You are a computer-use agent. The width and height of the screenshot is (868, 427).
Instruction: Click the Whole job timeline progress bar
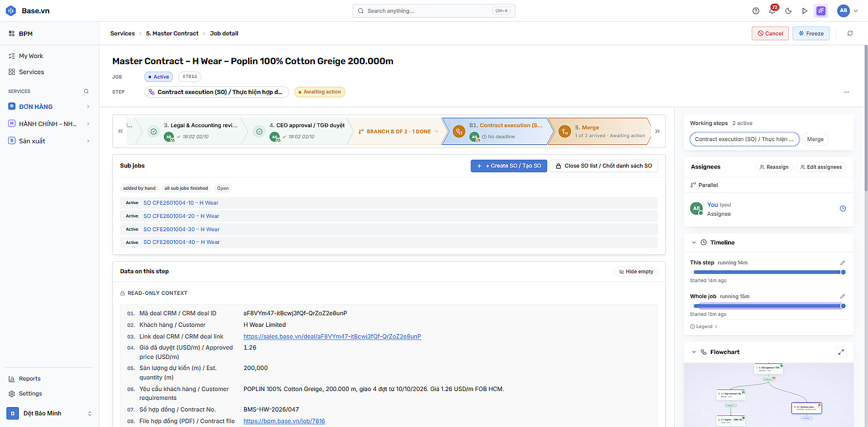pyautogui.click(x=768, y=306)
